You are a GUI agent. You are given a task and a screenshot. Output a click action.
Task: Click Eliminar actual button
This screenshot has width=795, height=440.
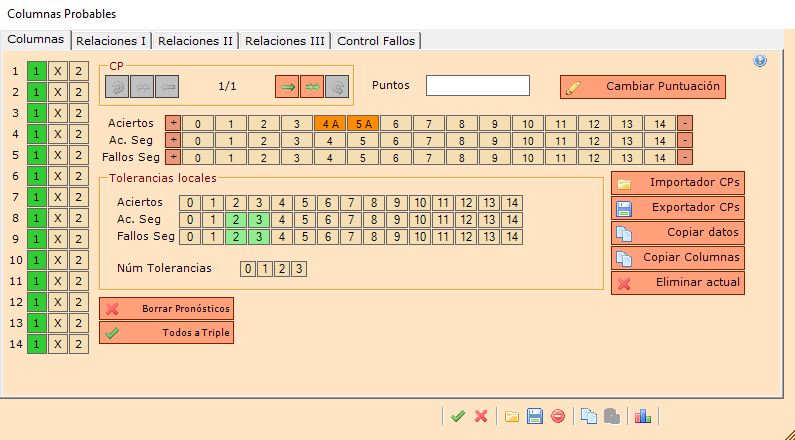678,282
